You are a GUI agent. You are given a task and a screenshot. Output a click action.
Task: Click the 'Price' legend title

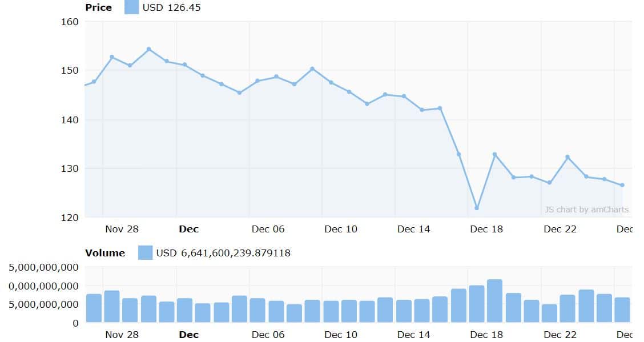coord(98,7)
